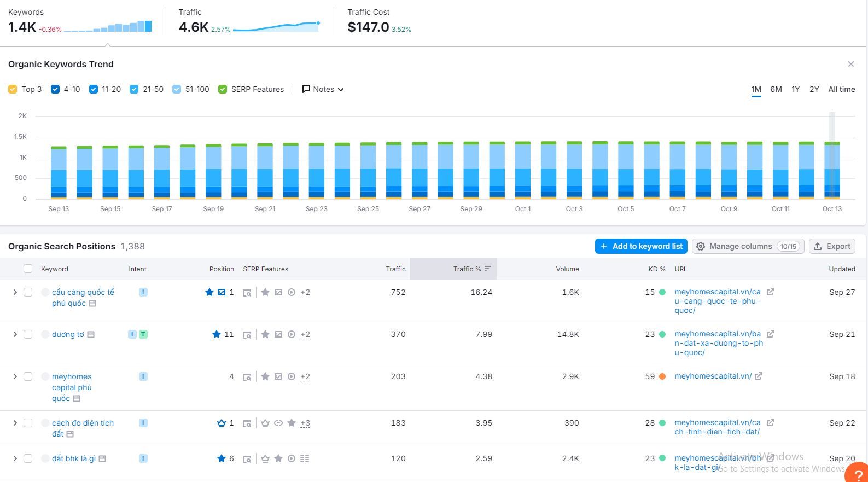Open keyword link meyhomes capital phú quốc
868x482 pixels.
tap(72, 387)
